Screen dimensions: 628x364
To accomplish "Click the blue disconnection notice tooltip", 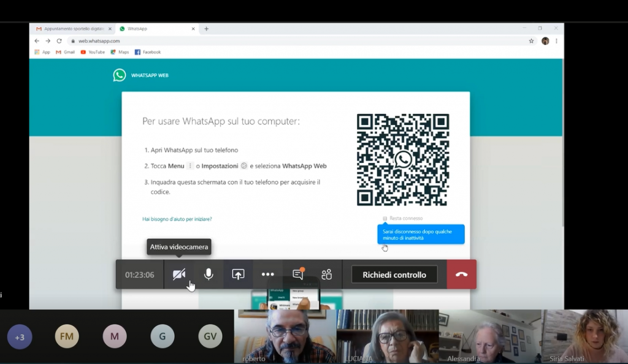I will (x=421, y=235).
